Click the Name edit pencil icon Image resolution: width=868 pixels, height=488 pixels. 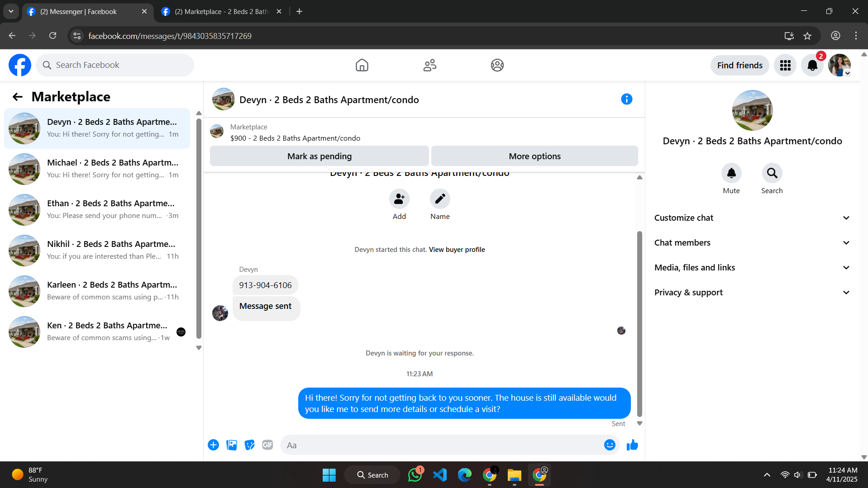click(440, 199)
